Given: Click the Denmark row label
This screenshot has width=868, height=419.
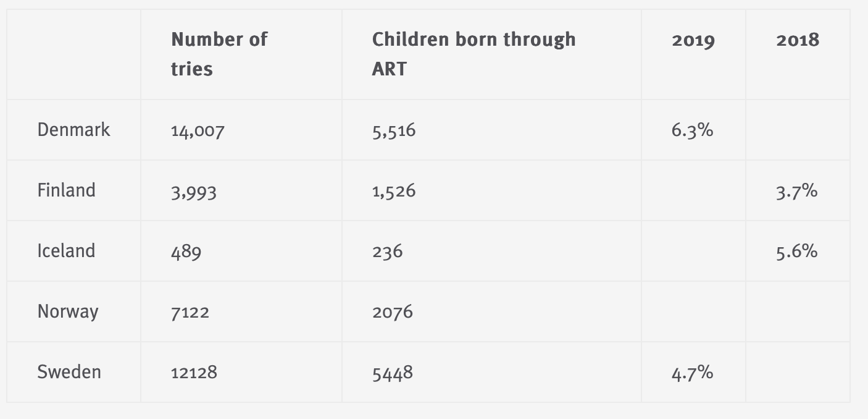Looking at the screenshot, I should (x=73, y=130).
